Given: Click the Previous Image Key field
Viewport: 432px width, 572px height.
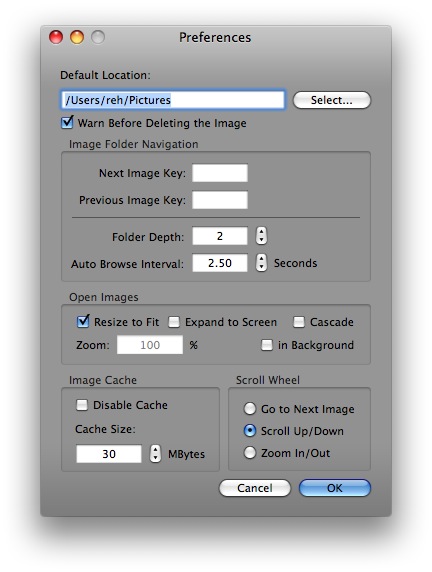Looking at the screenshot, I should 220,200.
